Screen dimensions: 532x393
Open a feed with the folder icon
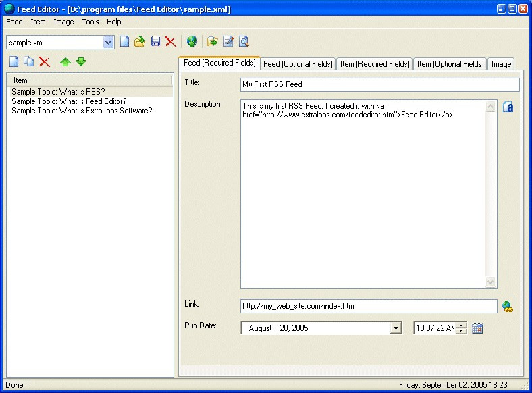[140, 42]
